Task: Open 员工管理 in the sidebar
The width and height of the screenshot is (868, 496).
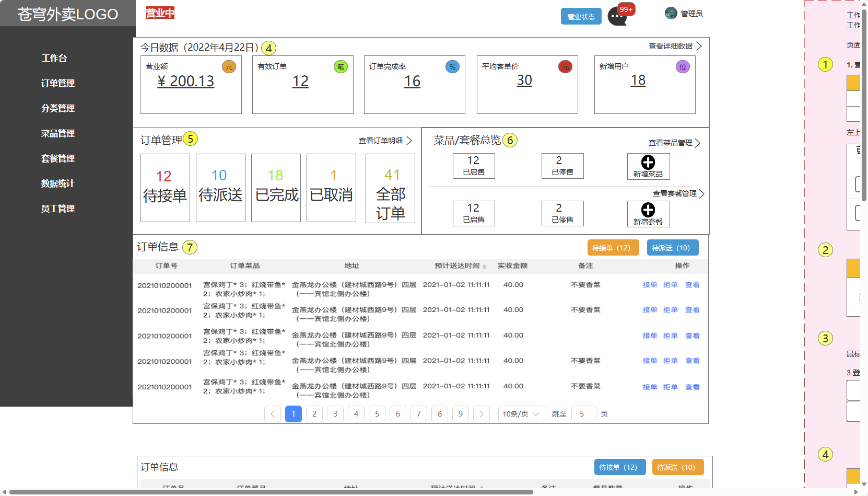Action: [x=58, y=209]
